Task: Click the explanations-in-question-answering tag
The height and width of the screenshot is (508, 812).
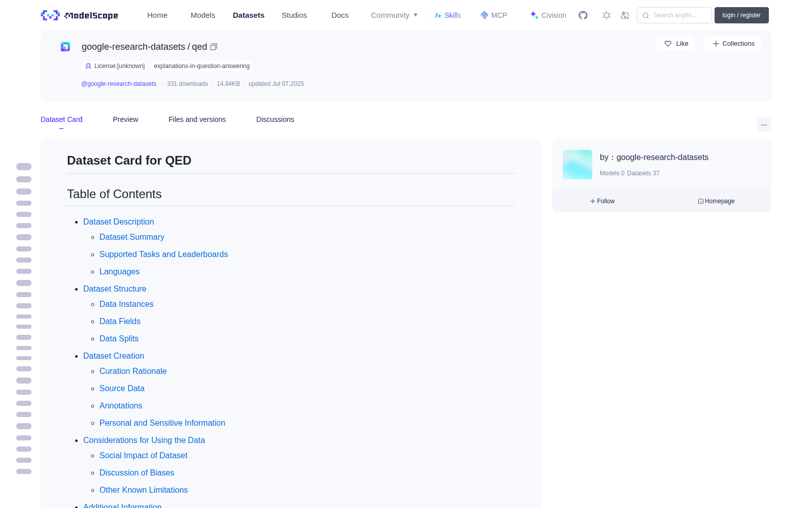Action: click(202, 66)
